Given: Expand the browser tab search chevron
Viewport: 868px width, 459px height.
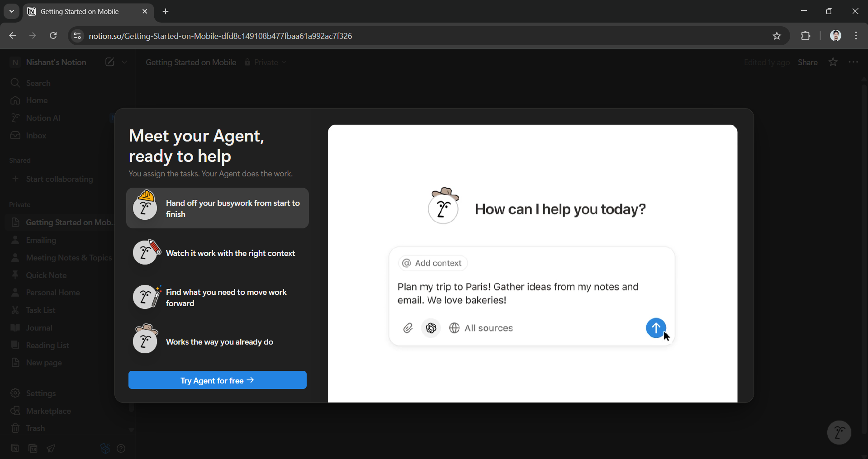Looking at the screenshot, I should pyautogui.click(x=11, y=11).
